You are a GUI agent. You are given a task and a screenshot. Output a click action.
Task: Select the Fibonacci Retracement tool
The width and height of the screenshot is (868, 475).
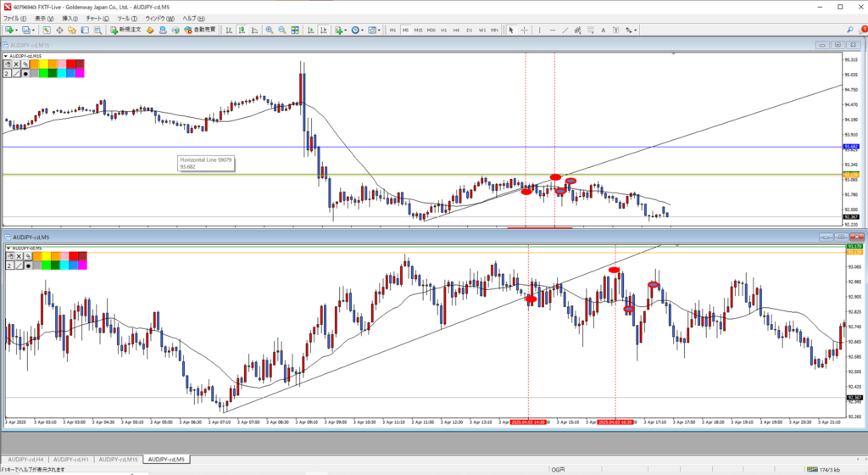pos(591,30)
